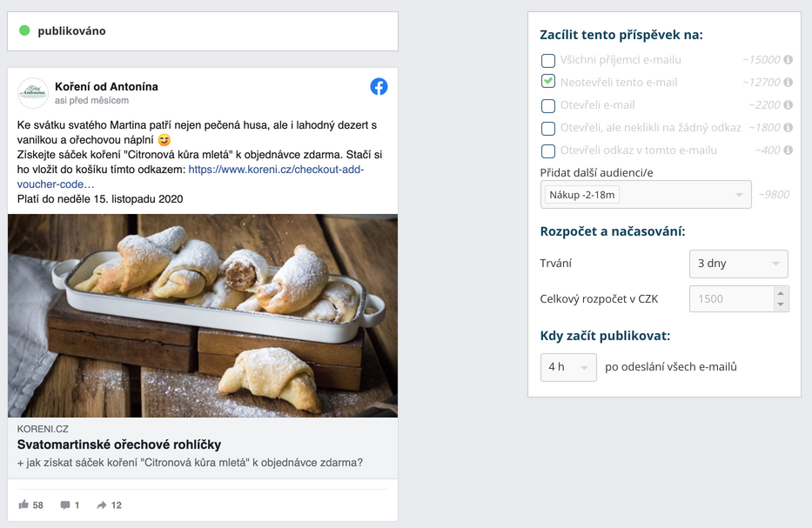This screenshot has width=812, height=528.
Task: Click the Koření od Antonína profile avatar
Action: [33, 92]
